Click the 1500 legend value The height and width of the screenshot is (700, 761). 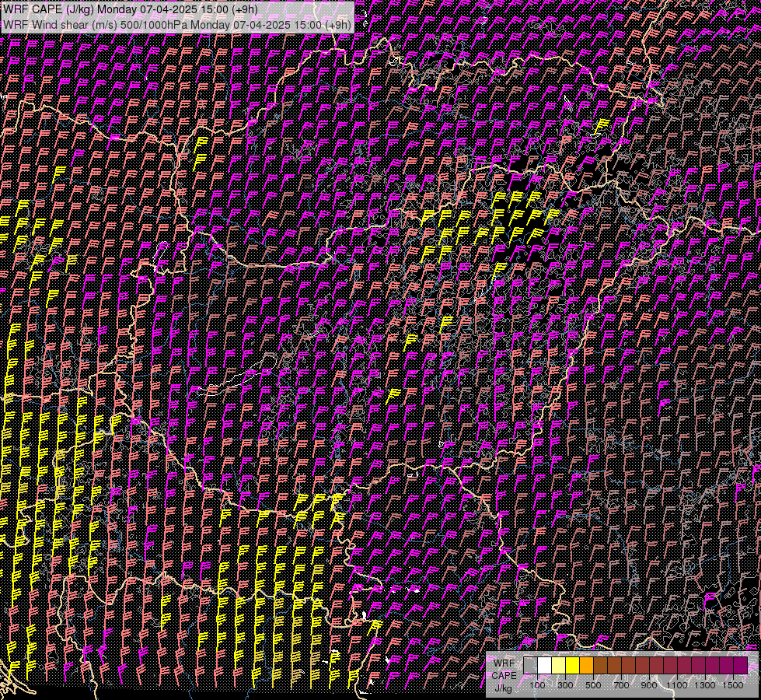pyautogui.click(x=733, y=685)
